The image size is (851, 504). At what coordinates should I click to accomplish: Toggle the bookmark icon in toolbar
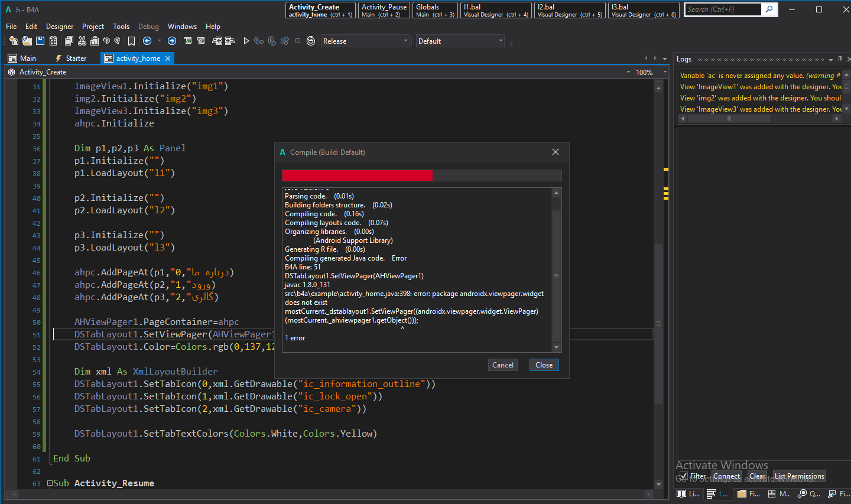(131, 41)
